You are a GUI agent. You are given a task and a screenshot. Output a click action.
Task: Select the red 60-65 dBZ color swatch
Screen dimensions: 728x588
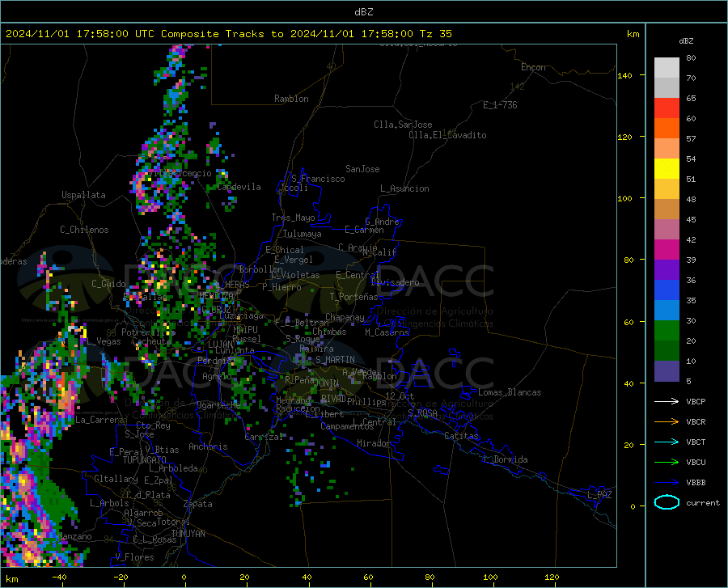667,108
